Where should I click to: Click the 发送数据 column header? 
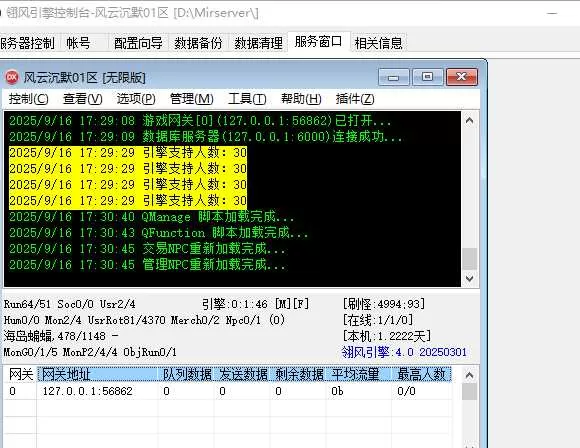pyautogui.click(x=243, y=374)
